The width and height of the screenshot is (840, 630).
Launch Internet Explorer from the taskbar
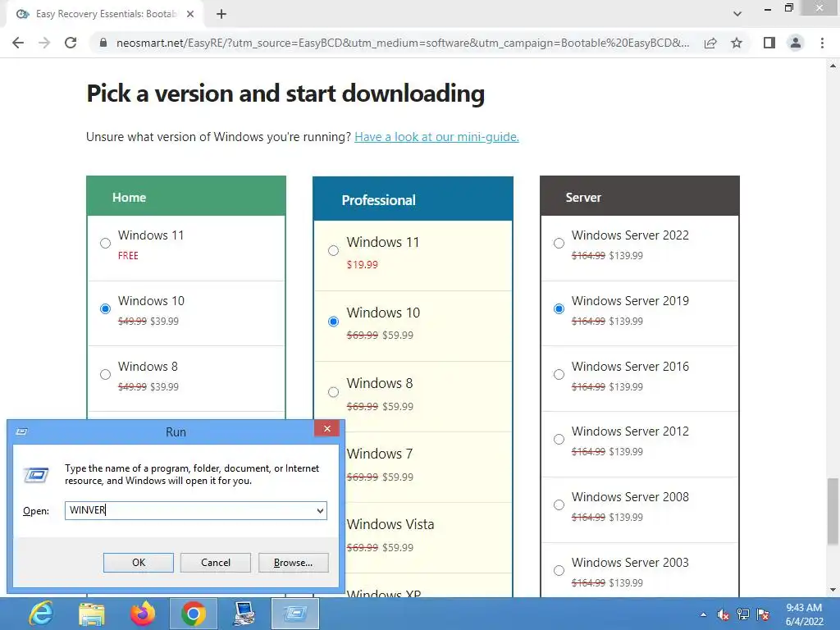click(41, 614)
